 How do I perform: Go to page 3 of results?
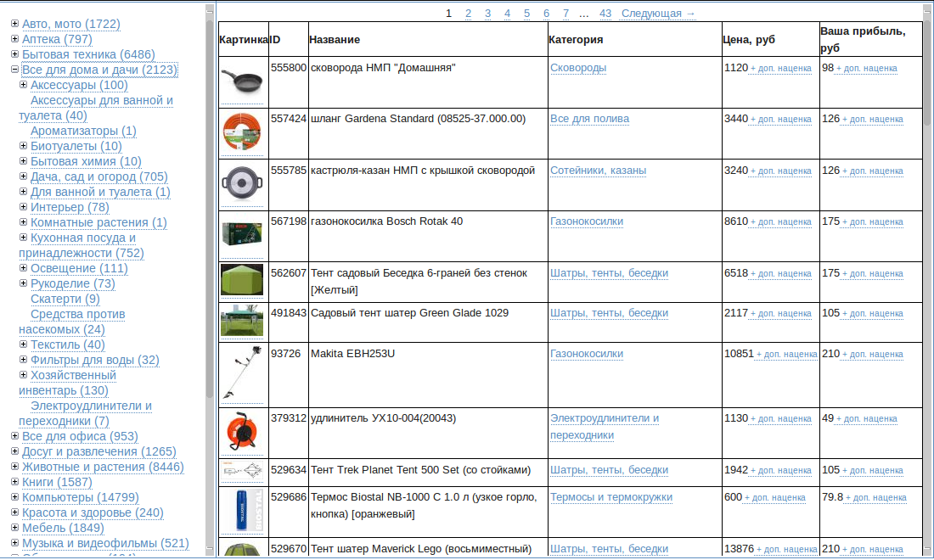tap(488, 13)
